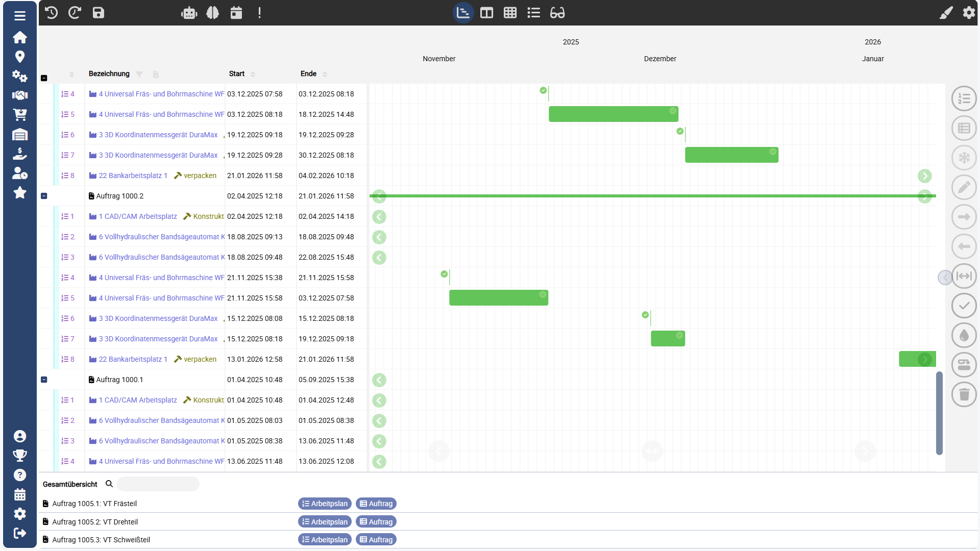The width and height of the screenshot is (980, 551).
Task: Collapse the Auftrag 1000.1 group
Action: [x=44, y=380]
